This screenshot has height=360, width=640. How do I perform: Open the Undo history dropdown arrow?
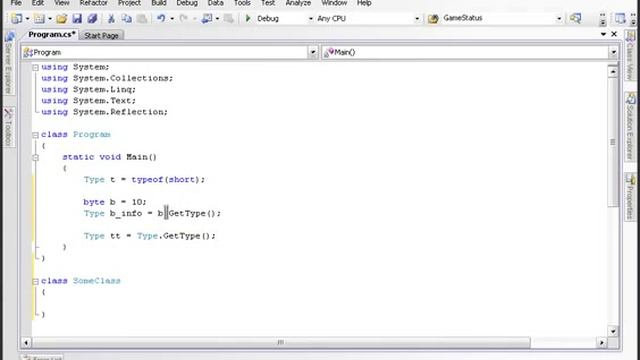click(172, 19)
